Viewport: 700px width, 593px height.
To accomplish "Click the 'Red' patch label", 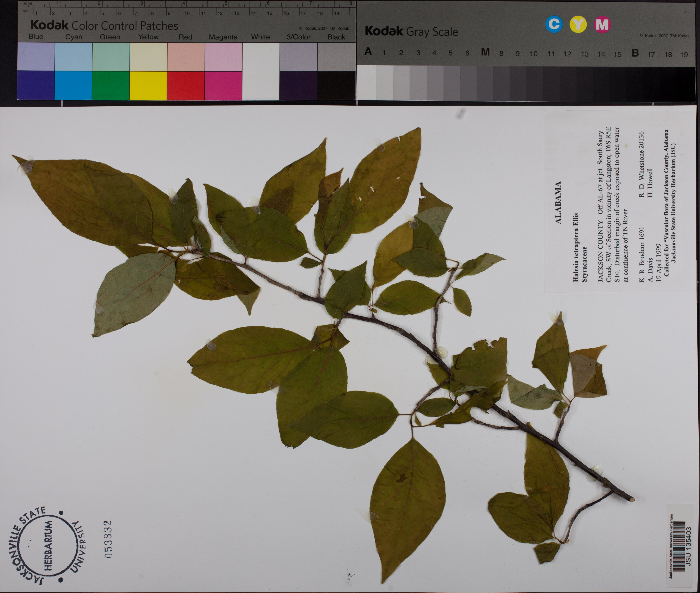I will click(185, 37).
